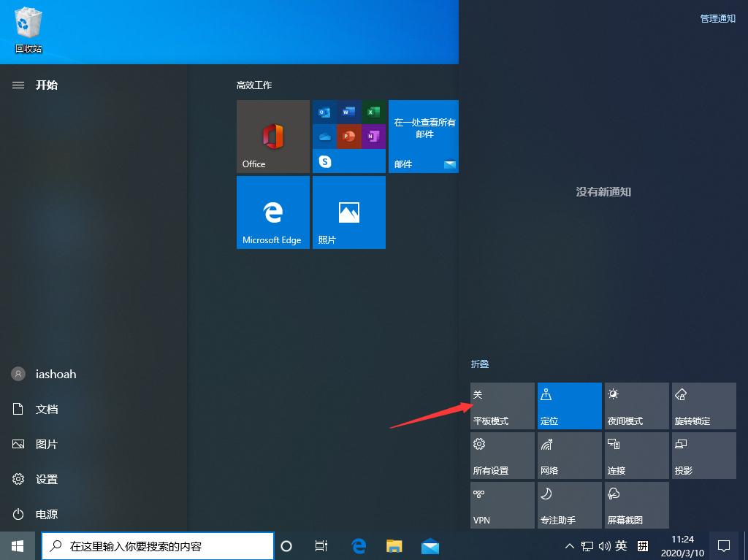Click the 电源 power option
The width and height of the screenshot is (748, 560).
(x=46, y=514)
